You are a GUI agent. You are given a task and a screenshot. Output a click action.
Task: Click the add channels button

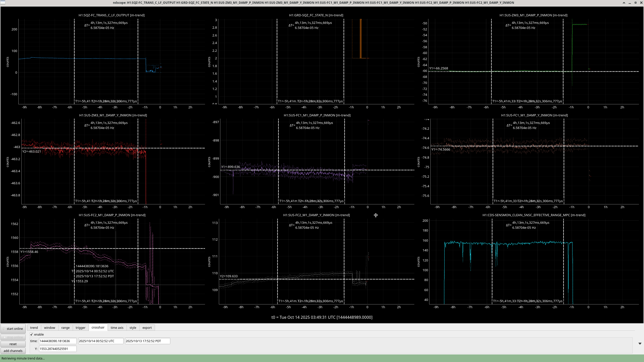(x=13, y=351)
